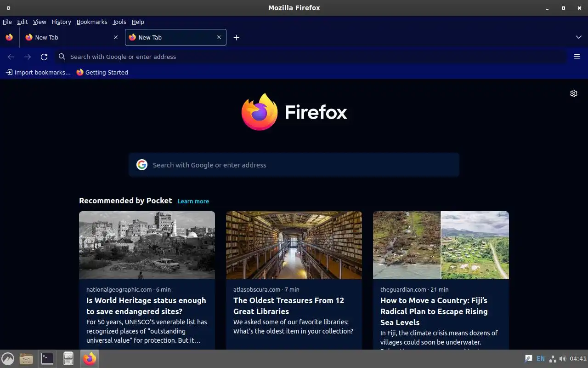Close the first New Tab

point(115,37)
